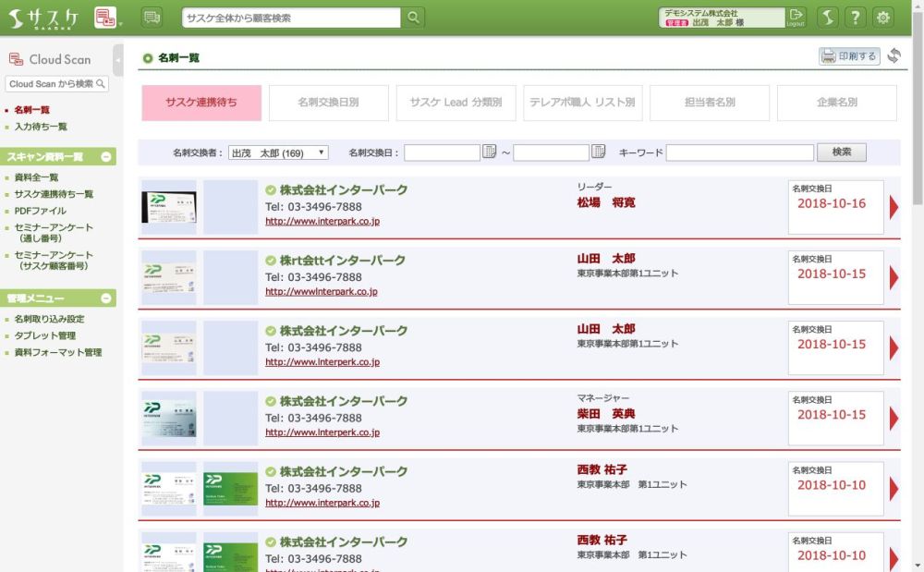924x572 pixels.
Task: Click the red arrow in the 柴田 英典 row
Action: point(894,419)
